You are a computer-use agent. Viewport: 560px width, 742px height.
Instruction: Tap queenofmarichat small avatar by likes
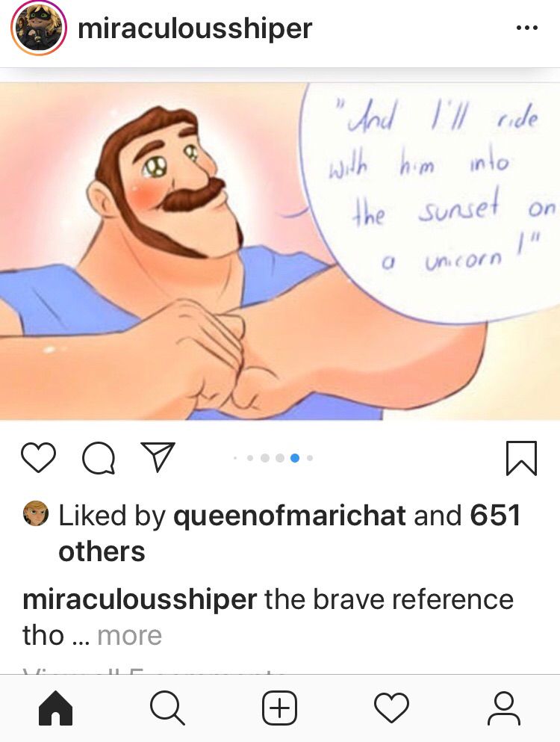(x=36, y=513)
